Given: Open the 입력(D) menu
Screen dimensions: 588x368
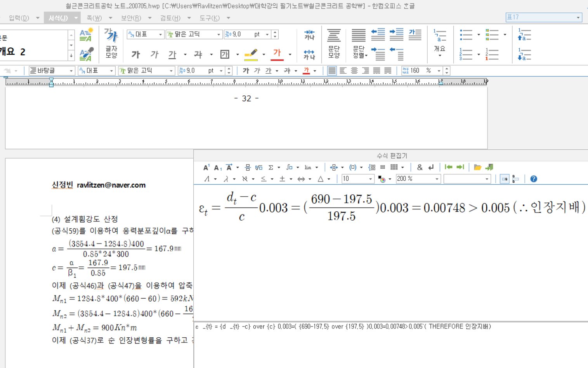Looking at the screenshot, I should pyautogui.click(x=19, y=18).
